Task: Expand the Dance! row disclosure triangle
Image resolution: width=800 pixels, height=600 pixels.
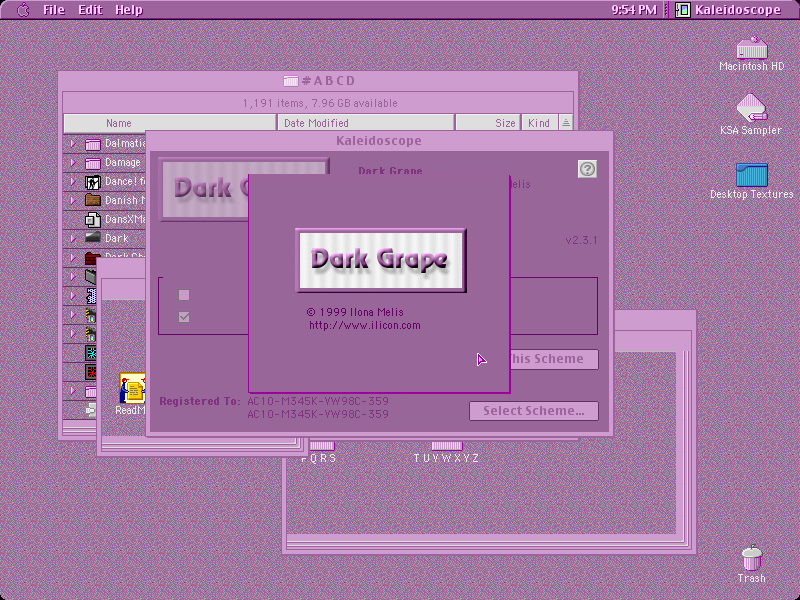Action: click(73, 182)
